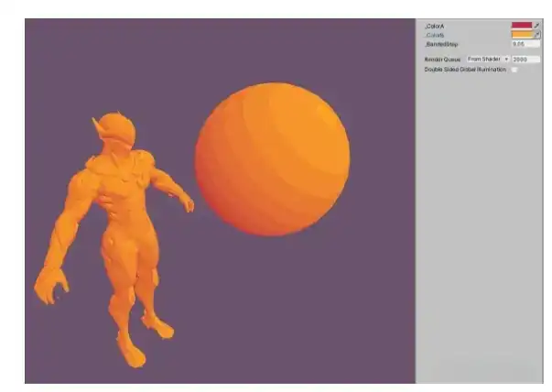Click the Render Queue number field
Image resolution: width=552 pixels, height=392 pixels.
click(526, 60)
